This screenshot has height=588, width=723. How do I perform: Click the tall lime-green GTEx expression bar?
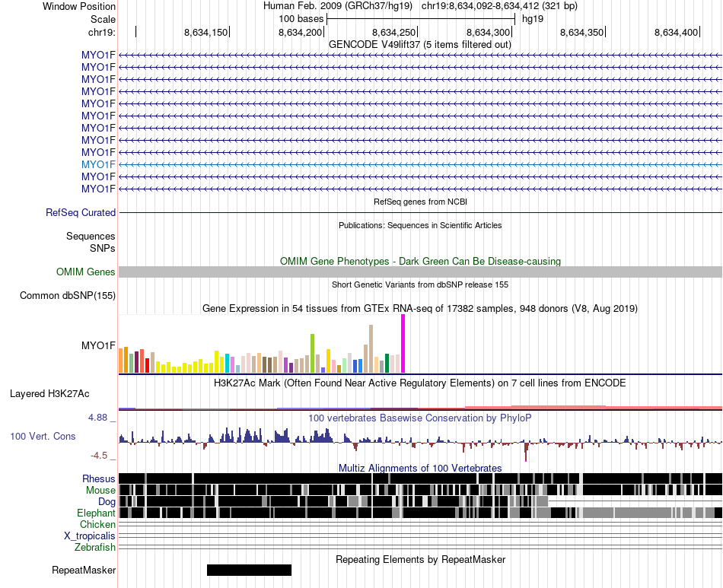[x=312, y=354]
